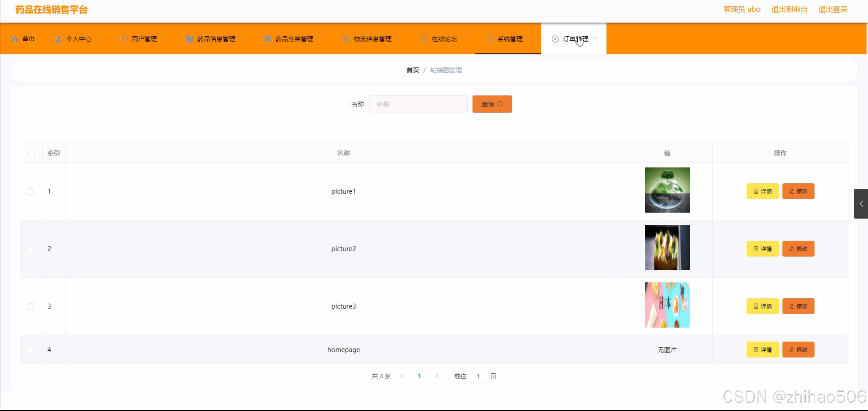Click the 用户管理 menu icon
868x411 pixels.
pyautogui.click(x=124, y=39)
